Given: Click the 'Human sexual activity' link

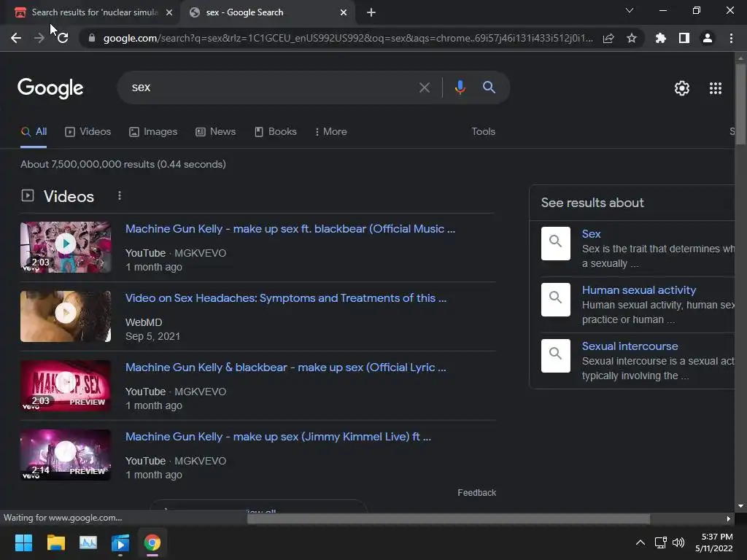Looking at the screenshot, I should (x=639, y=290).
